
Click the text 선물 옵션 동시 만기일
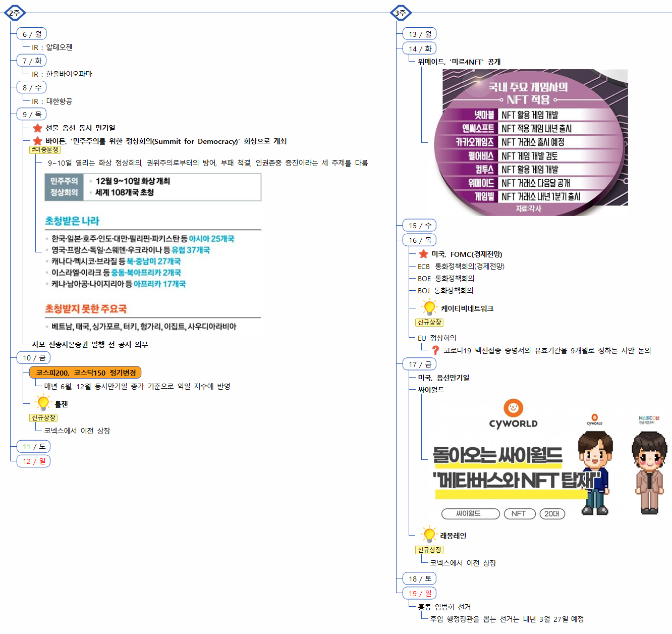point(80,128)
